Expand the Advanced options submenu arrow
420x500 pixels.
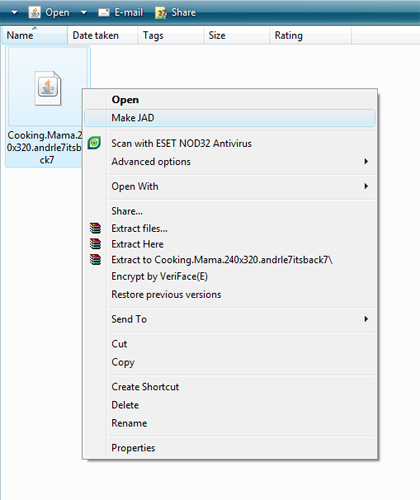(366, 161)
